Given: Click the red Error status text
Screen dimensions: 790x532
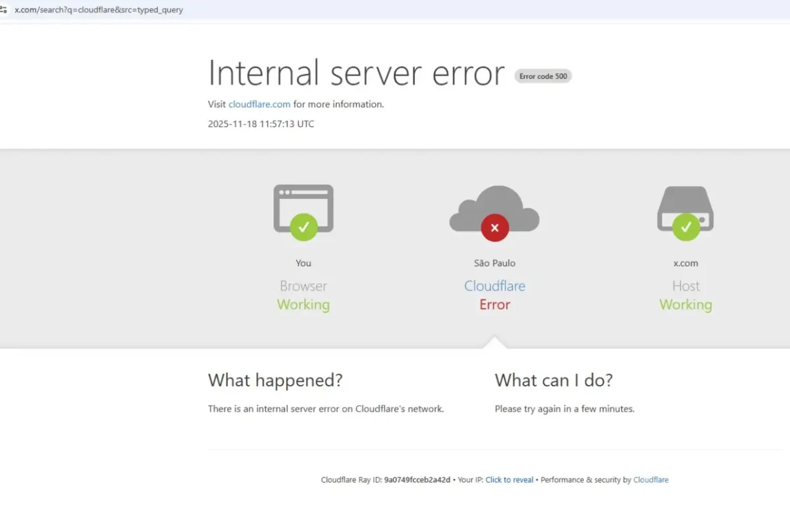Looking at the screenshot, I should pos(494,305).
